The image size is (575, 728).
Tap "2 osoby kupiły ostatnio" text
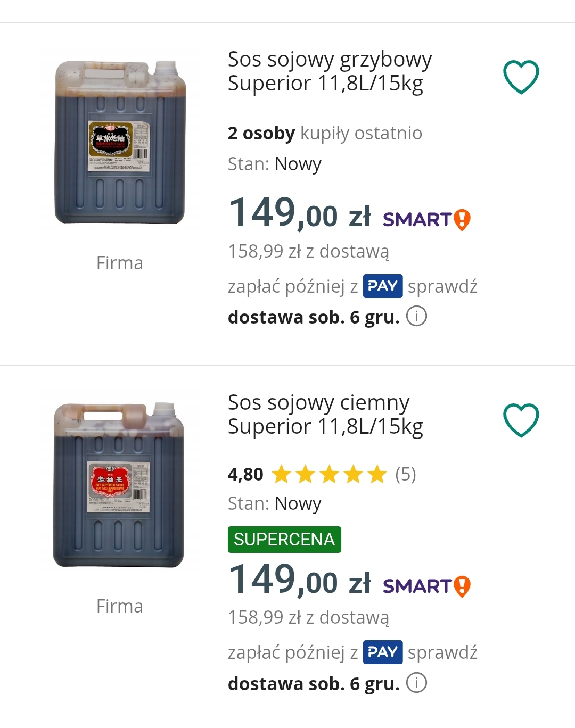(325, 133)
